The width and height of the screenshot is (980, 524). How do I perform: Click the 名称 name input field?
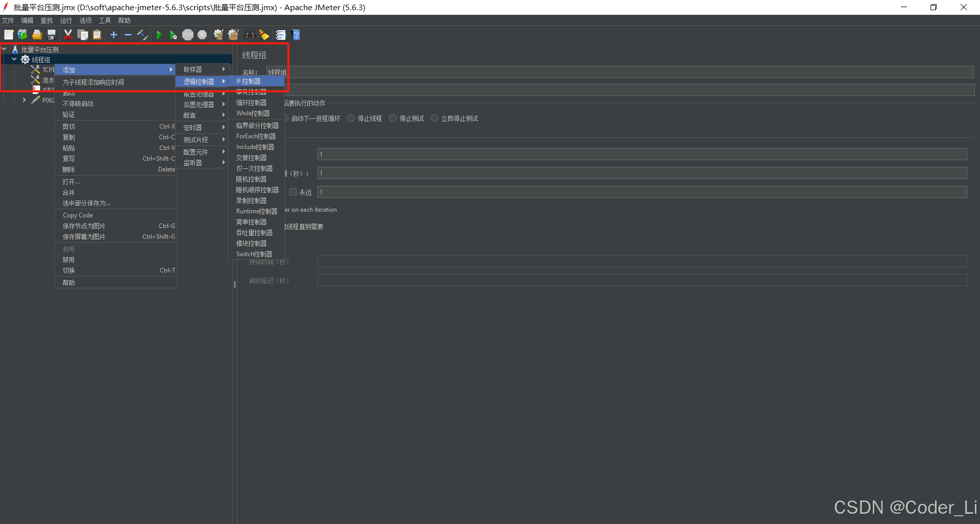(x=620, y=72)
